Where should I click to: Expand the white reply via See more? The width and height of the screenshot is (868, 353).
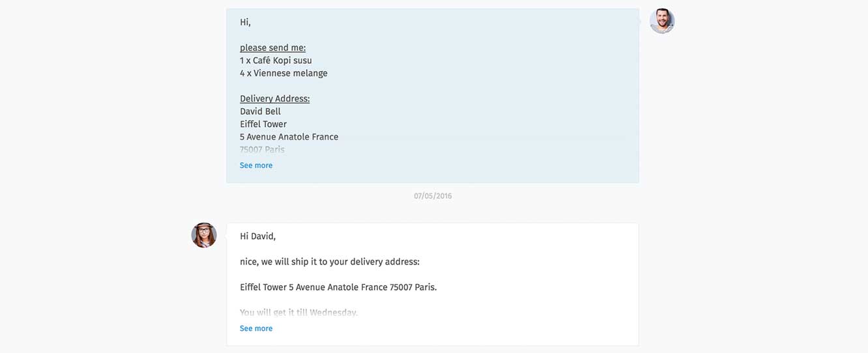(256, 329)
